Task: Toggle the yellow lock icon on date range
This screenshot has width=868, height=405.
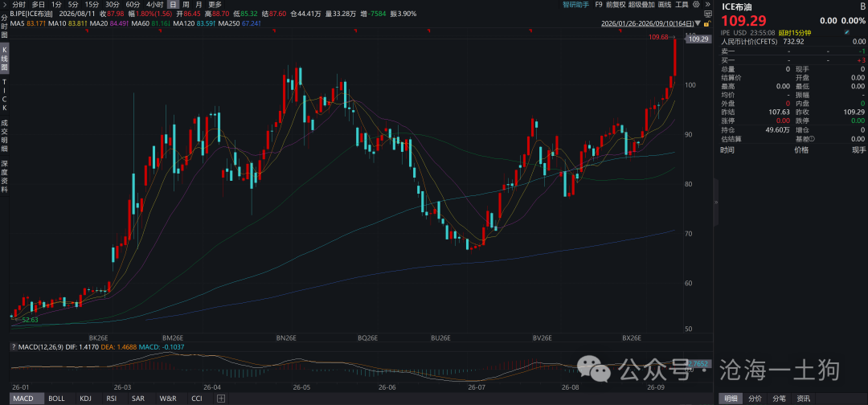Action: [706, 24]
